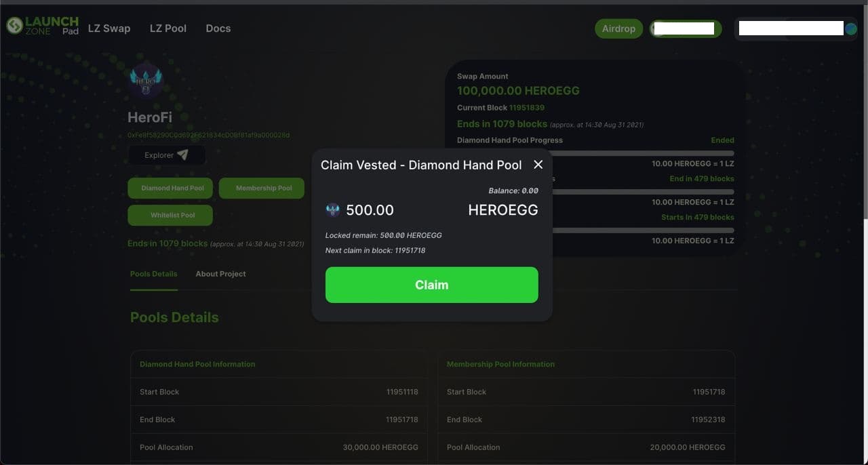
Task: Click the LaunchZone Pad logo
Action: click(42, 26)
